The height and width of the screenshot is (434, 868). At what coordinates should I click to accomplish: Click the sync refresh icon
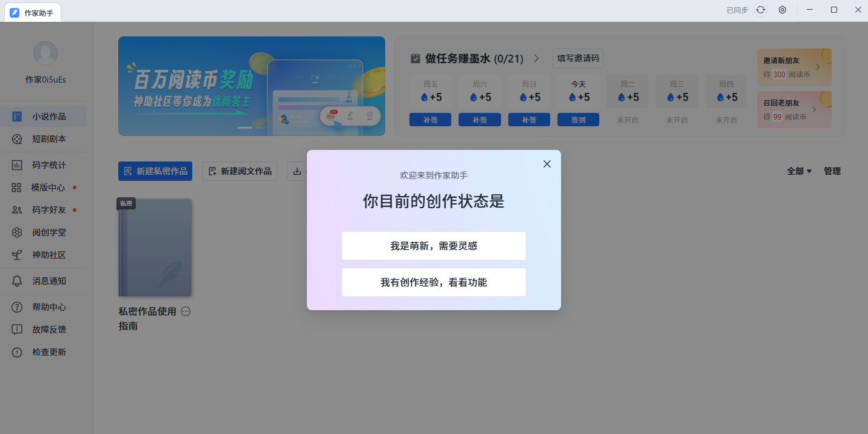coord(760,10)
